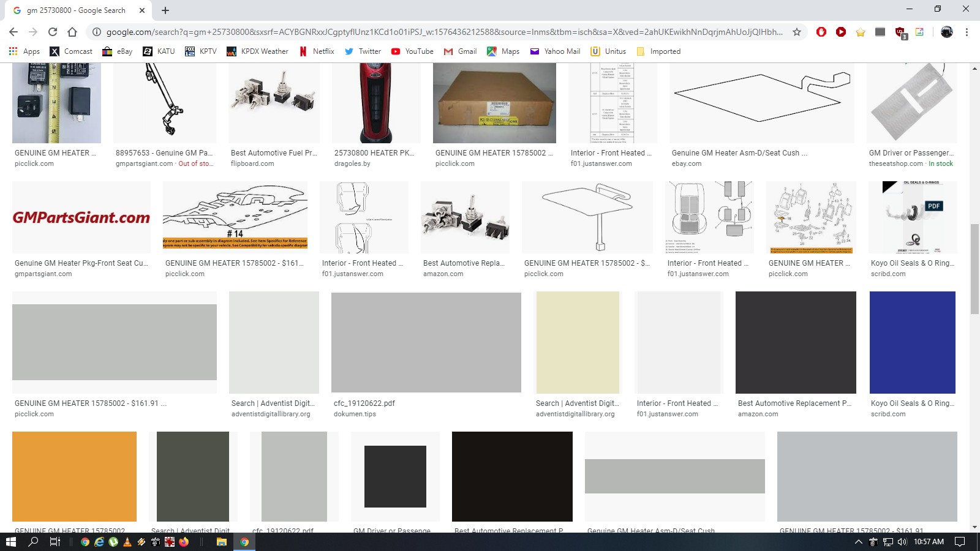Click the forward navigation arrow

(33, 32)
